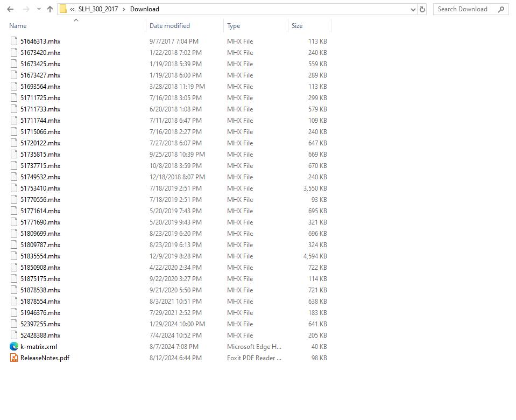This screenshot has height=420, width=516.
Task: Click date 1/29/2024 10:00 PM
Action: pos(177,324)
